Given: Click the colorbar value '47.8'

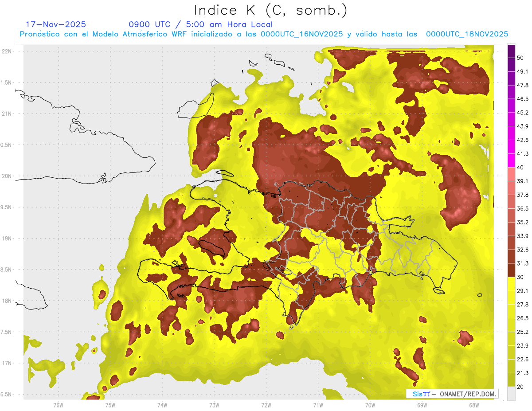Looking at the screenshot, I should pos(523,85).
